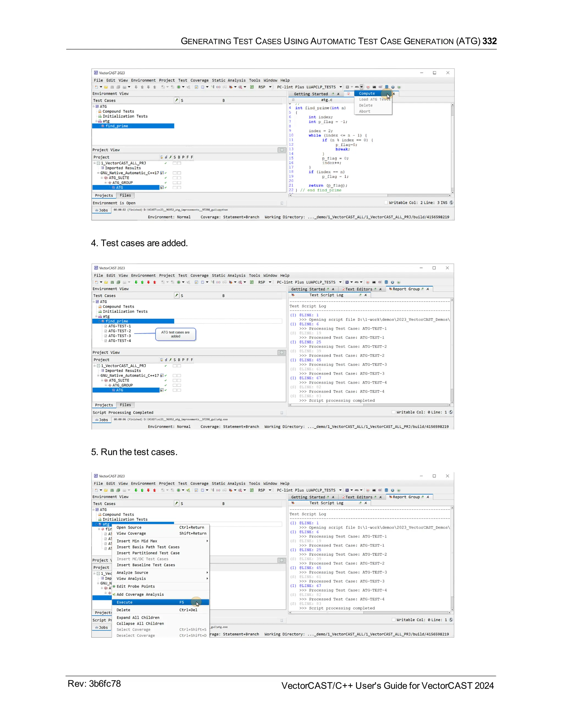Select Insert Basis Path Test Cases
The image size is (563, 728).
coord(161,547)
